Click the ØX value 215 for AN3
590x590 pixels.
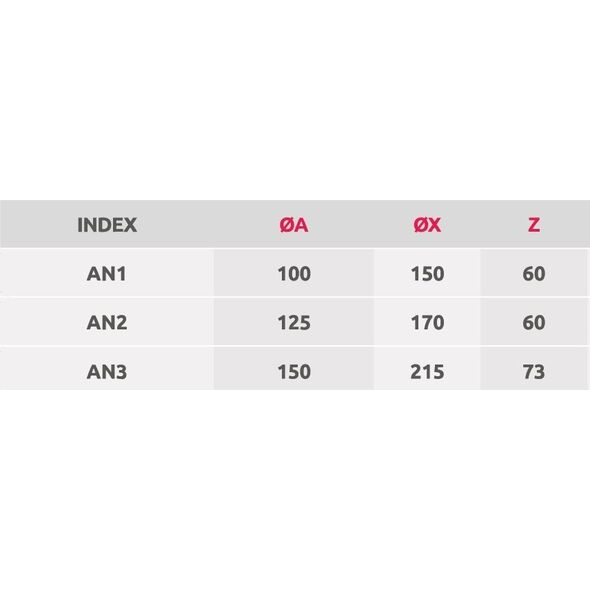427,372
